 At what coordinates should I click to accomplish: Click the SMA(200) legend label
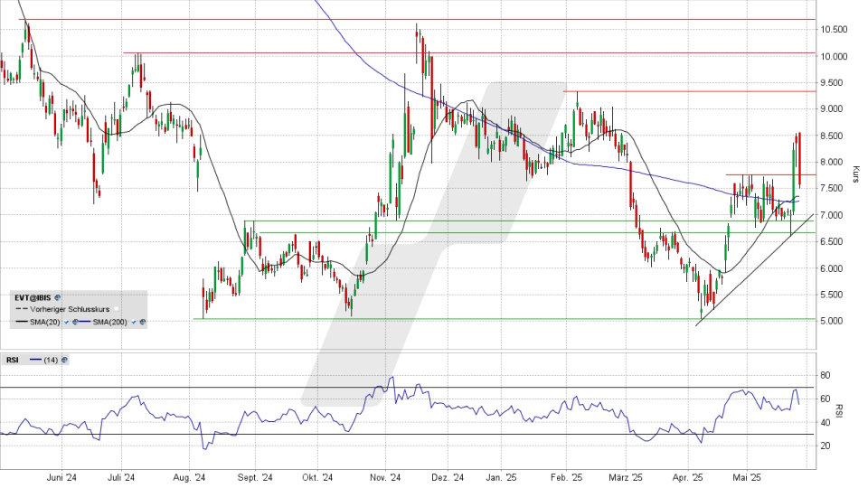109,322
